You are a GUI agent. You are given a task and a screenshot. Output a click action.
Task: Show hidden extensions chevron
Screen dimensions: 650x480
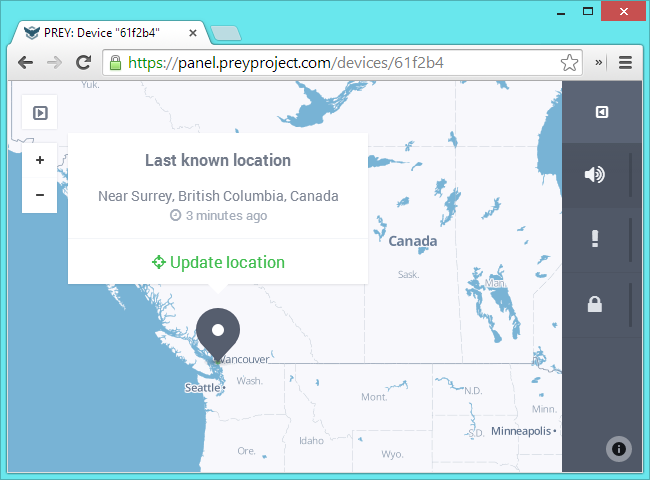(599, 63)
